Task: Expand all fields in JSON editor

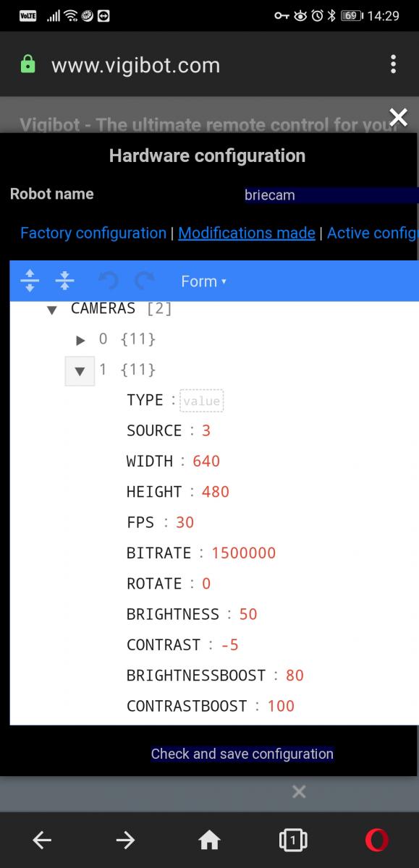Action: (30, 280)
